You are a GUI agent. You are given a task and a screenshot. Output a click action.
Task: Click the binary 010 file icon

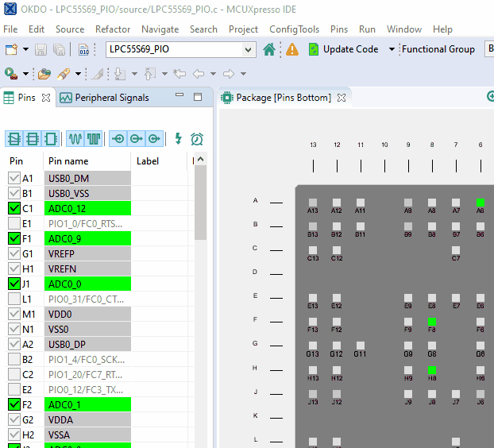coord(84,49)
